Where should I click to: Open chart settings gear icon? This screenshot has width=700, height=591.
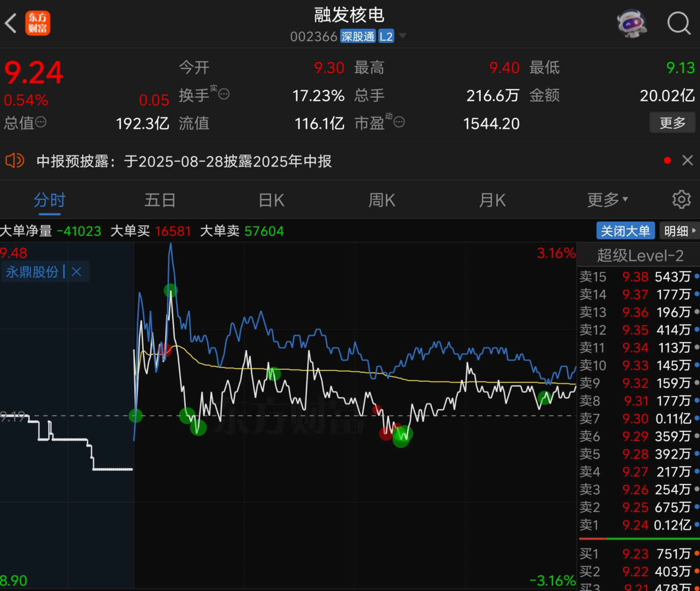tap(681, 200)
